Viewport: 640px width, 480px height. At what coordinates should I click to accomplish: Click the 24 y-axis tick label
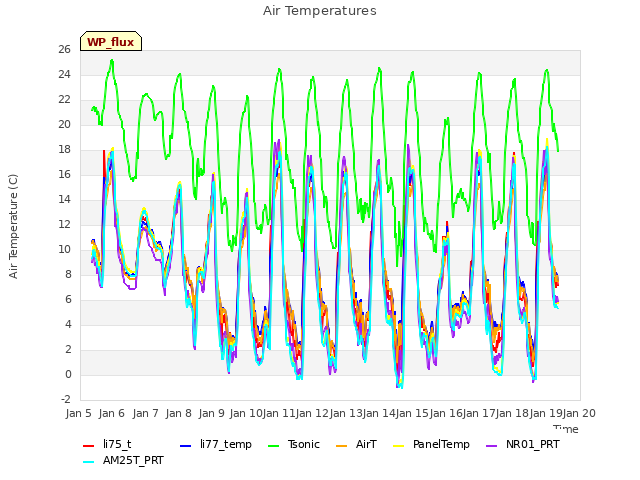(64, 75)
